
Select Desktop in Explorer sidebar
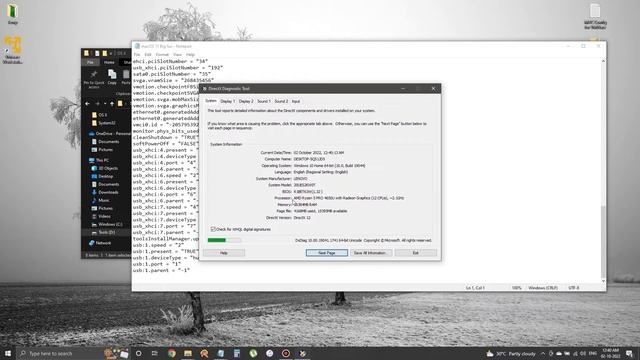[102, 176]
